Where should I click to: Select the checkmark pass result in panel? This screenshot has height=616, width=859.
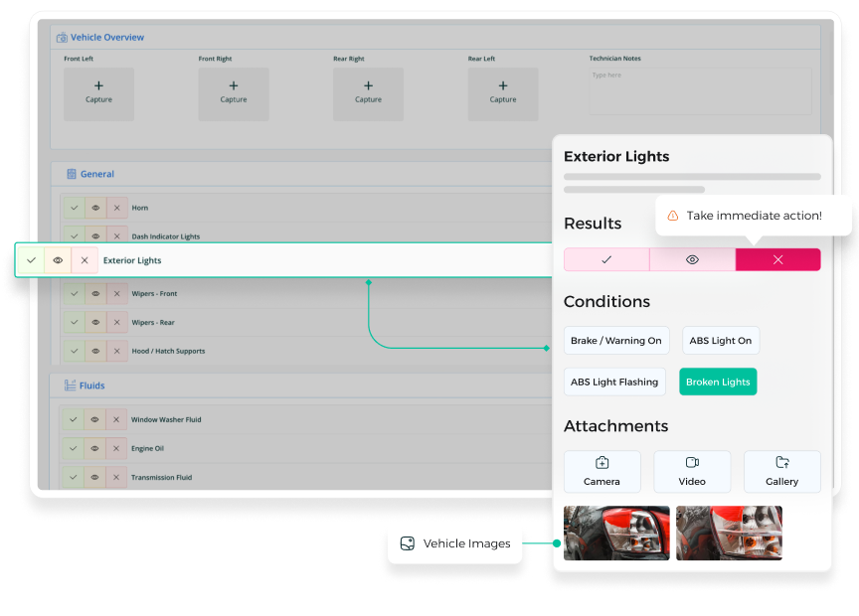[x=606, y=259]
